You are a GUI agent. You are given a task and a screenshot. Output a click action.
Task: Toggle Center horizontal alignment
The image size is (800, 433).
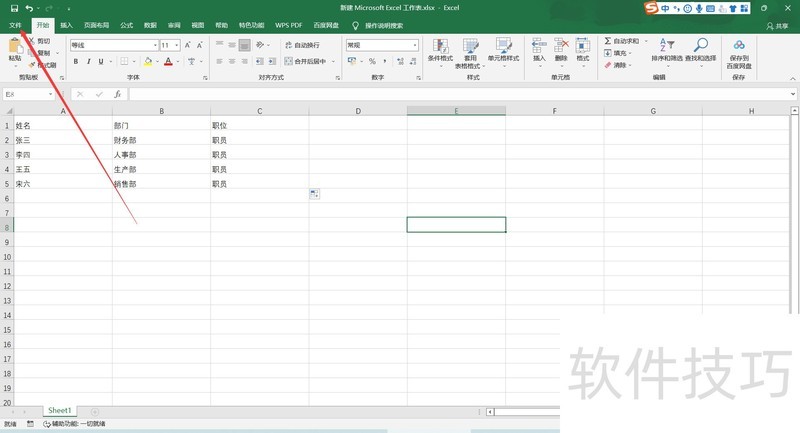[232, 61]
